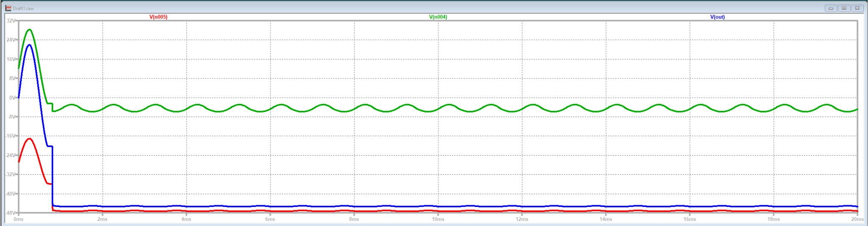
Task: Click the 16V vertical axis label
Action: (x=11, y=59)
